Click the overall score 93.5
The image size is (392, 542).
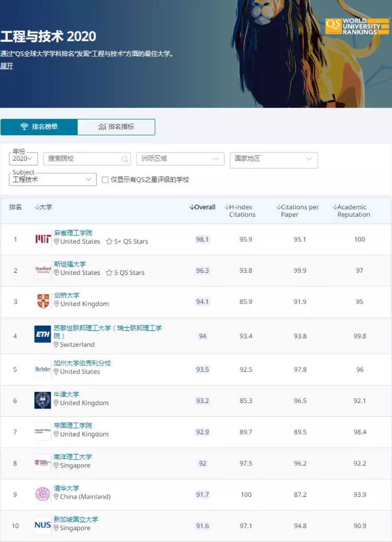(202, 369)
